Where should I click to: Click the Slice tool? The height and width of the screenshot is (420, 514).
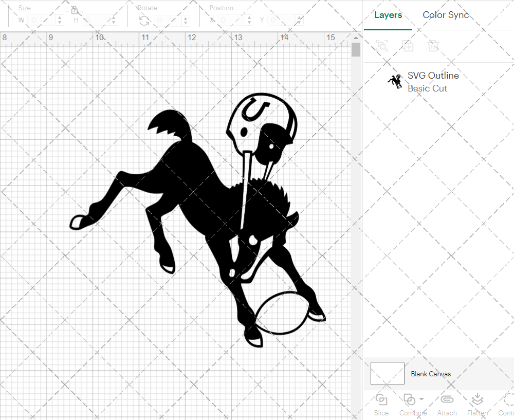click(x=381, y=405)
